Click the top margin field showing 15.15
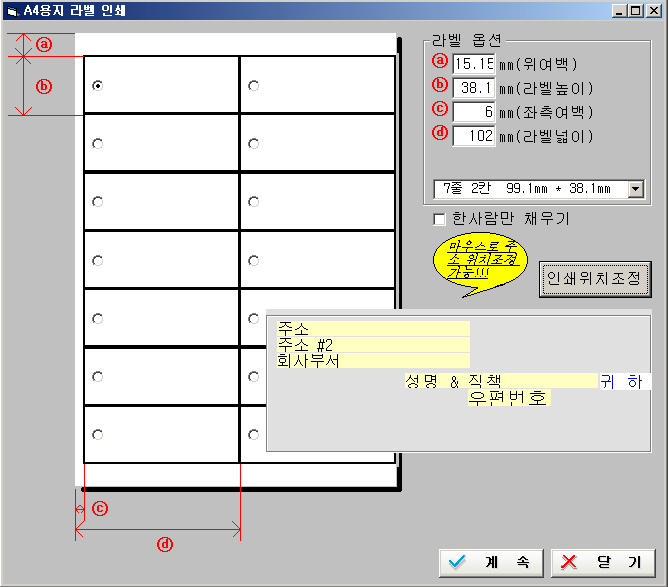Screen dimensions: 668x587 474,63
